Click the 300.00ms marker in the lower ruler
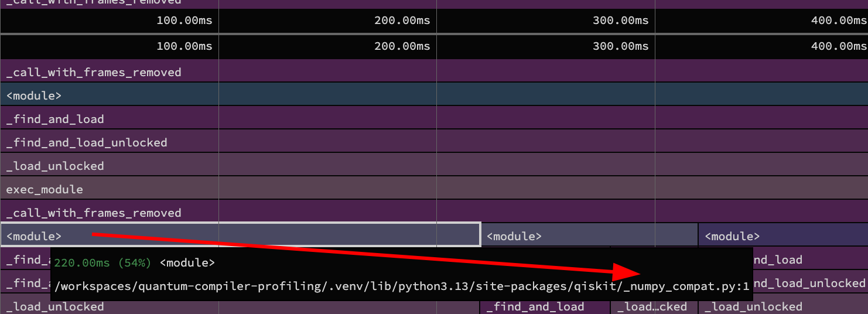The image size is (868, 314). pyautogui.click(x=620, y=46)
